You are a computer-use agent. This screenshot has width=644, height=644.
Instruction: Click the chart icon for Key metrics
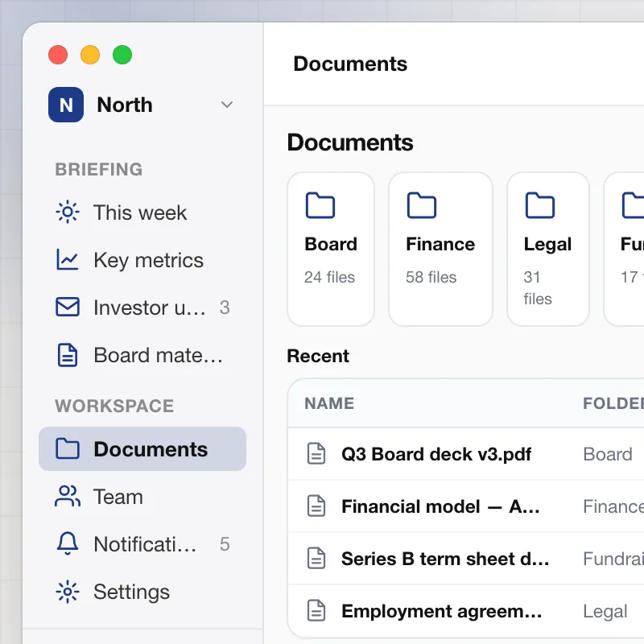[x=68, y=259]
